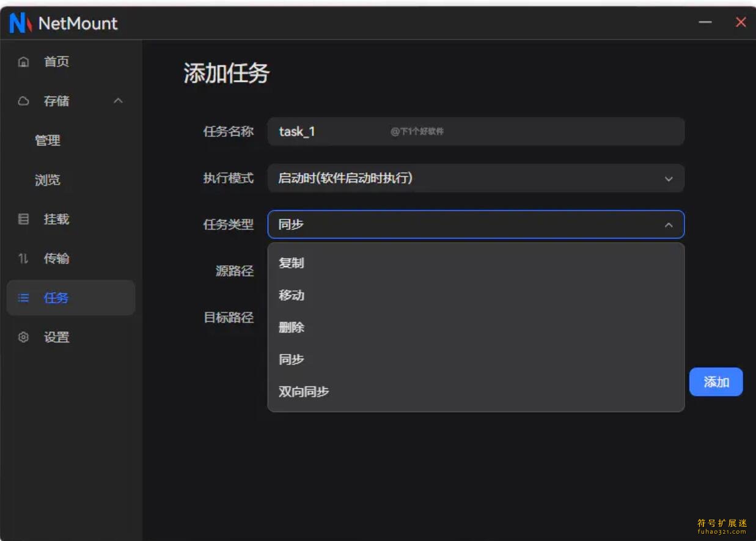The image size is (756, 541).
Task: Pick 双向同步 in the dropdown list
Action: point(304,392)
